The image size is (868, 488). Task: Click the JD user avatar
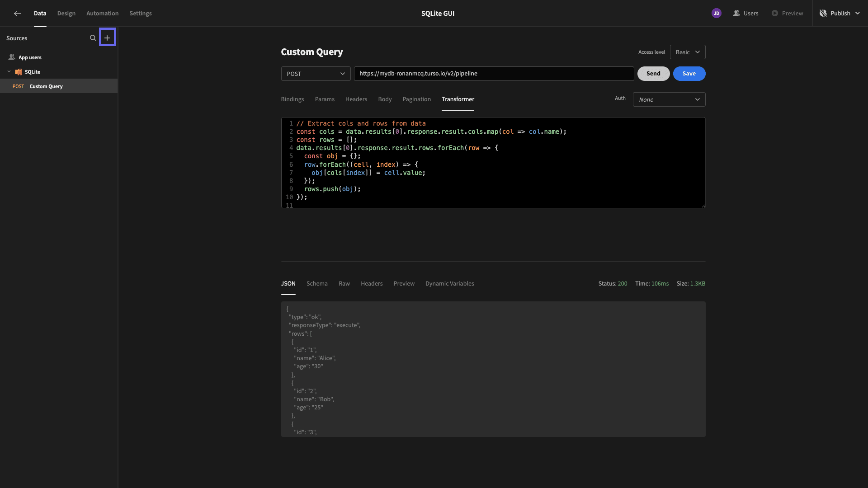716,14
